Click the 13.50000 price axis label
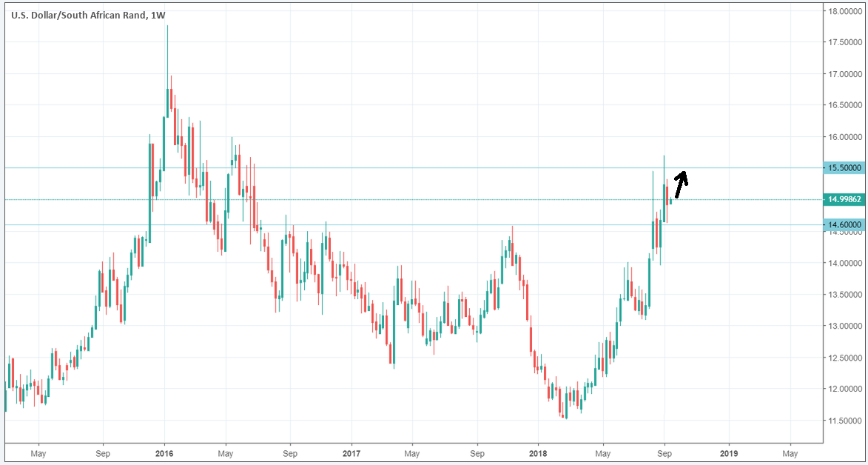Image resolution: width=868 pixels, height=465 pixels. pyautogui.click(x=845, y=295)
